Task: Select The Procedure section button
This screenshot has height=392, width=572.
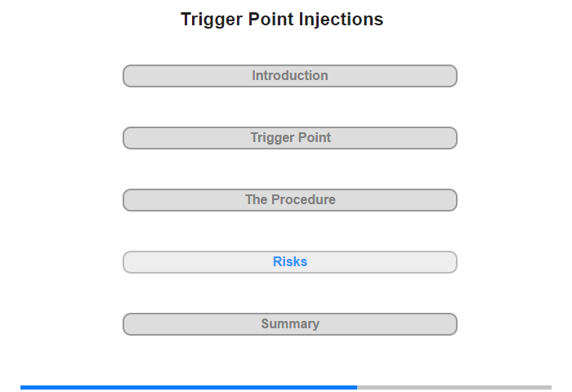Action: point(289,200)
